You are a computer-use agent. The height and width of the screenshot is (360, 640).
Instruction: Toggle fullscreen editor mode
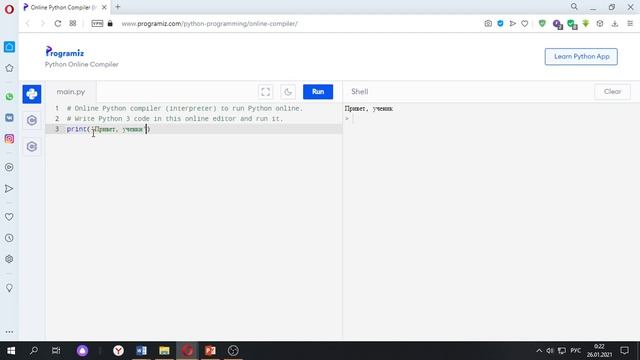[x=266, y=92]
